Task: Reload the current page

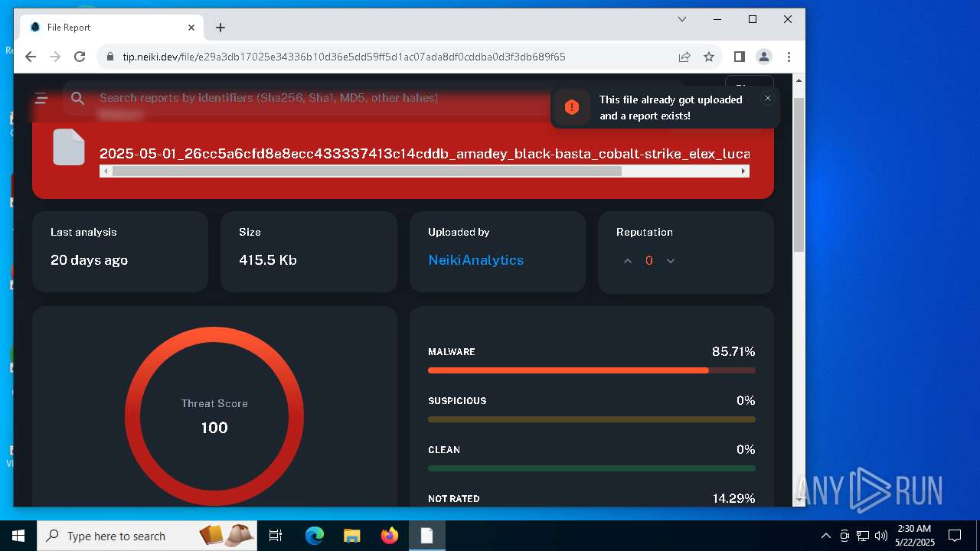Action: 80,57
